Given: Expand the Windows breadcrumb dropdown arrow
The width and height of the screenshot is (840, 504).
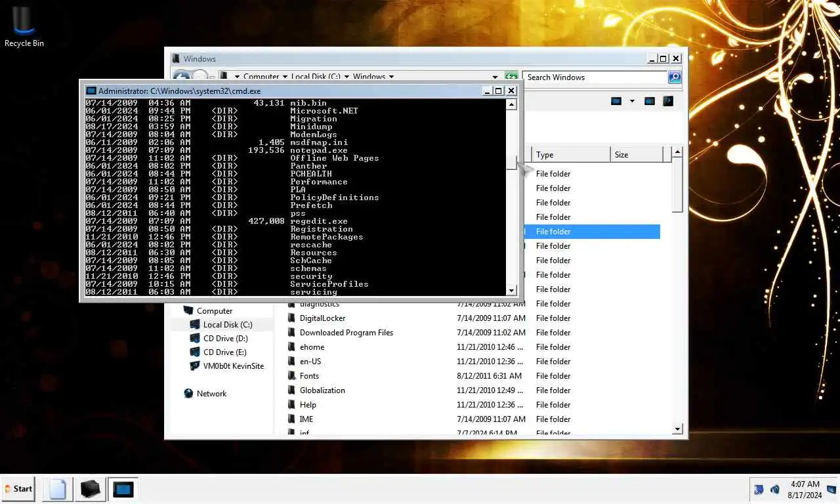Looking at the screenshot, I should (x=391, y=77).
